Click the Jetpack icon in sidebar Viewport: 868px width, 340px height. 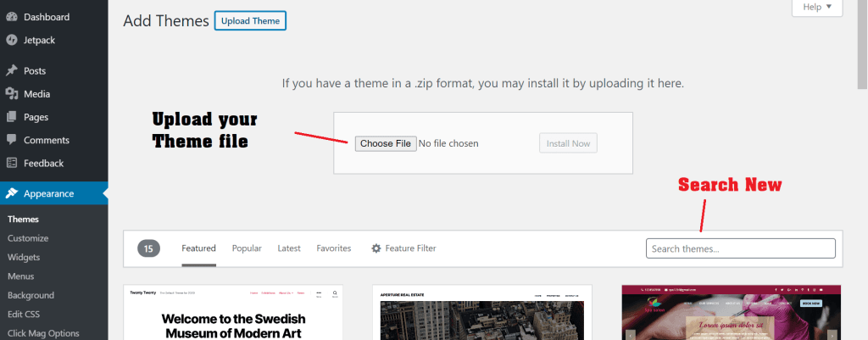12,40
